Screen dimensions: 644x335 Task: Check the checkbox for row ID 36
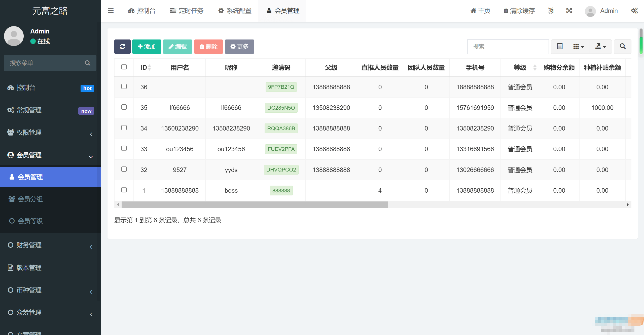124,87
